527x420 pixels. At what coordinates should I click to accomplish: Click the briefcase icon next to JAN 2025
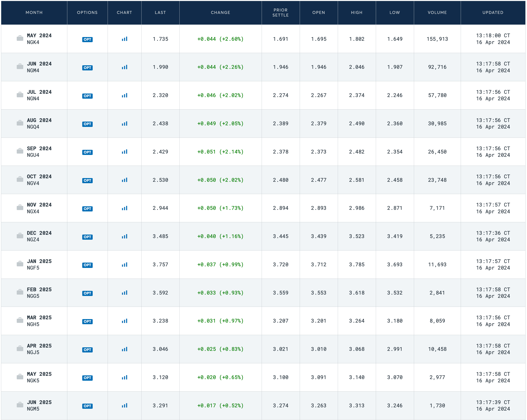point(20,264)
